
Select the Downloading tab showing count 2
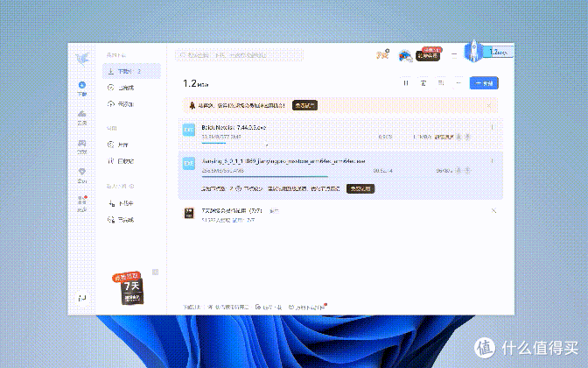(x=131, y=71)
